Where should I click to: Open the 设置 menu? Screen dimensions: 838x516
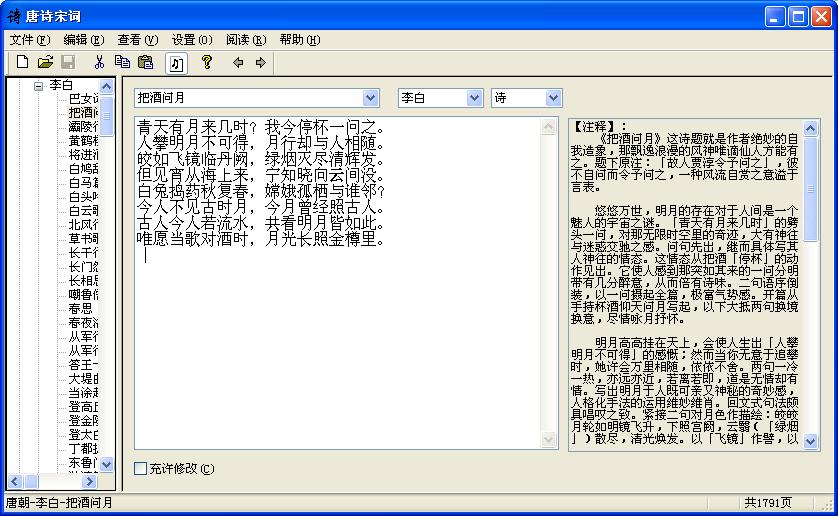tap(191, 40)
